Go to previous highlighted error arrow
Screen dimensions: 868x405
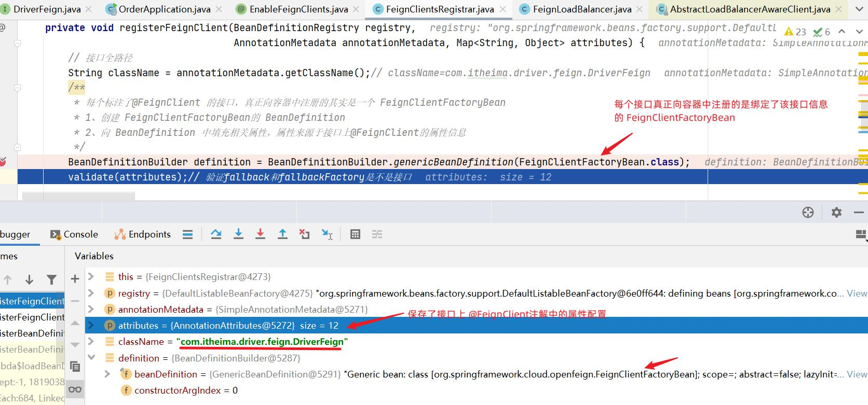pyautogui.click(x=842, y=32)
